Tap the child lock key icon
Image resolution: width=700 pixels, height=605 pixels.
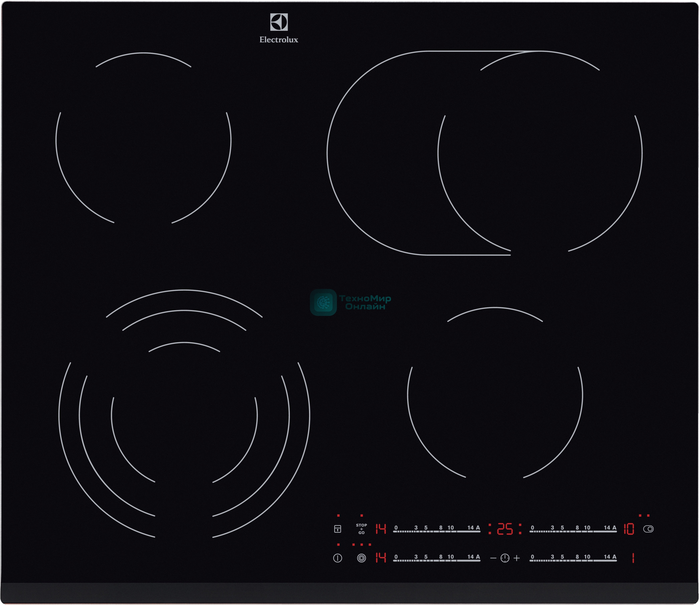338,529
